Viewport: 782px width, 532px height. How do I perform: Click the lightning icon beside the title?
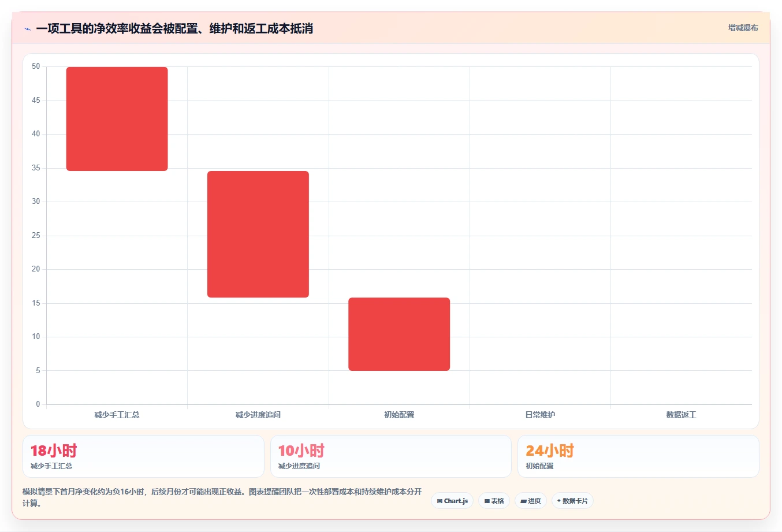tap(27, 29)
